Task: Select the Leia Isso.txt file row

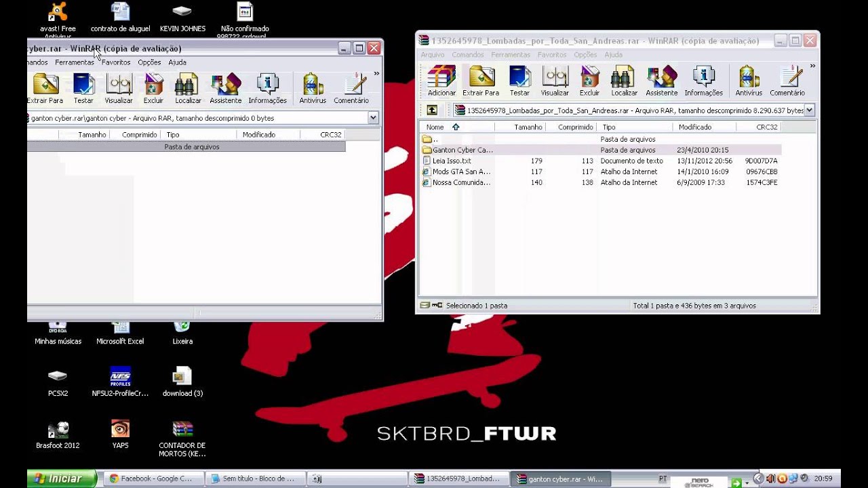Action: tap(600, 161)
